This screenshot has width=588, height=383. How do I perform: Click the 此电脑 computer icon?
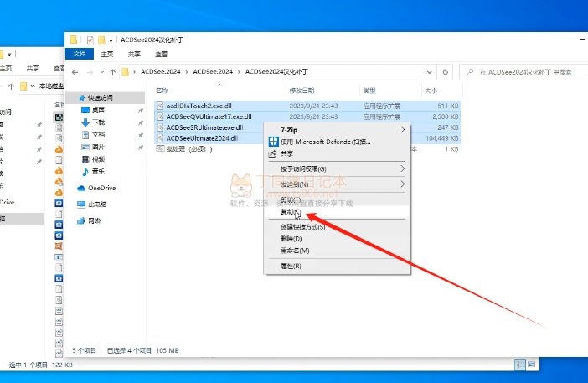(81, 204)
